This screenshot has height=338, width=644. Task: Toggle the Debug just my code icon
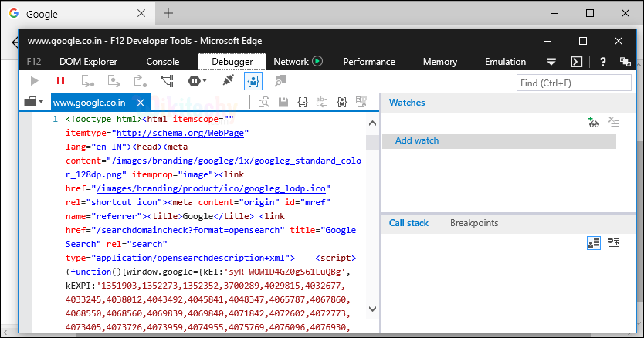(x=253, y=81)
